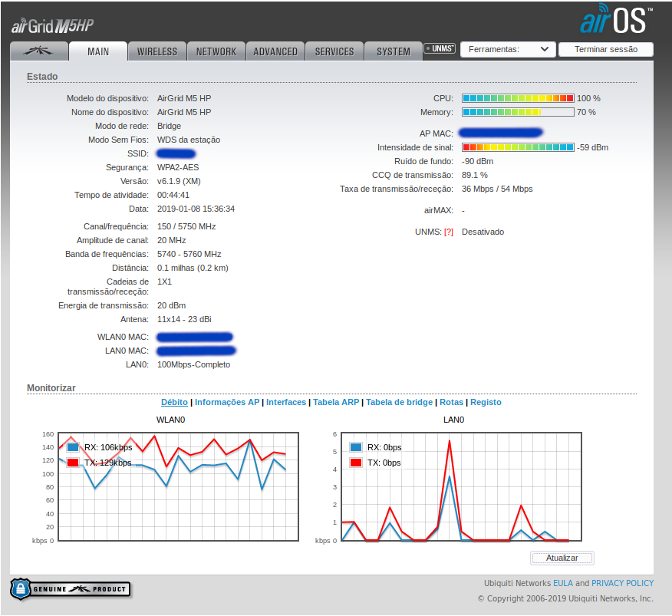Click the signal strength bar

(x=518, y=147)
